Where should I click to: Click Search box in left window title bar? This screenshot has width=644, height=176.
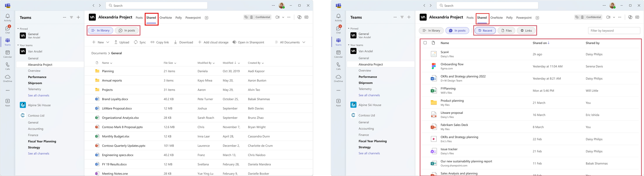[157, 6]
